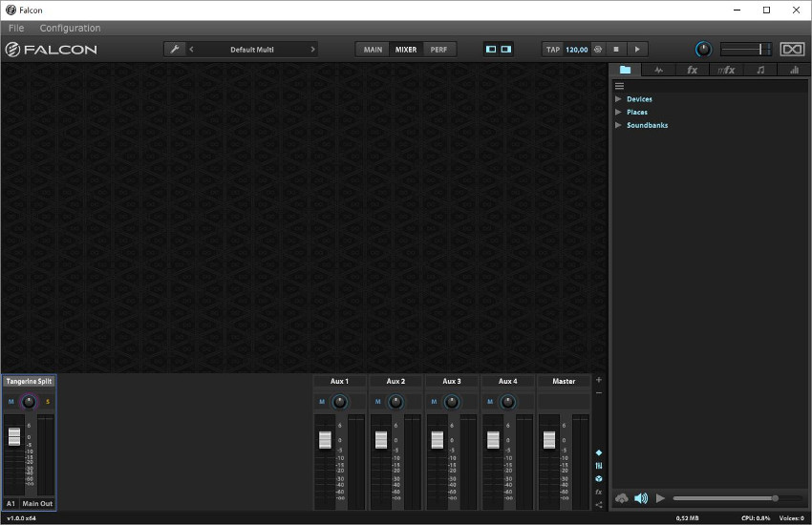The image size is (812, 525).
Task: Select the Tangerine Split channel header
Action: tap(29, 381)
